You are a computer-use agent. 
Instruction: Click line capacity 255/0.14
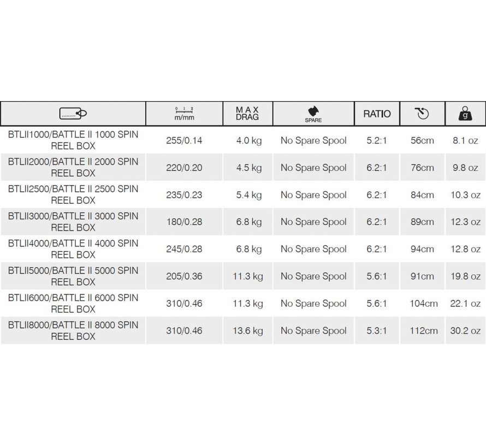184,140
